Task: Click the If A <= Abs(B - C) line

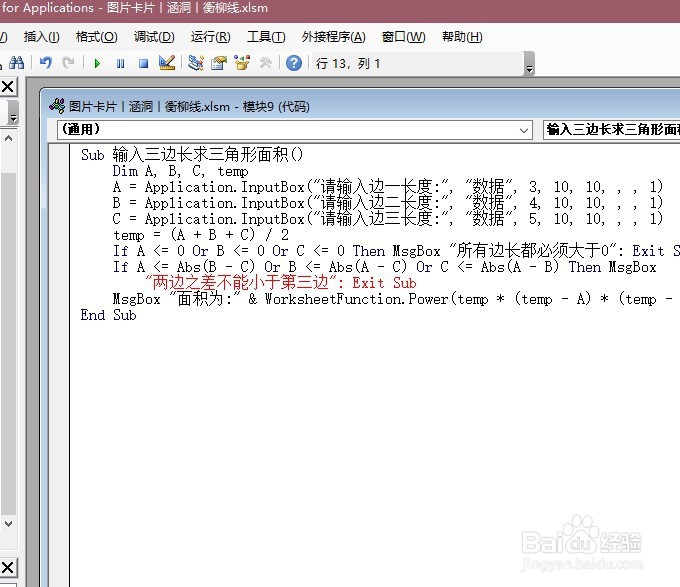Action: [x=385, y=267]
